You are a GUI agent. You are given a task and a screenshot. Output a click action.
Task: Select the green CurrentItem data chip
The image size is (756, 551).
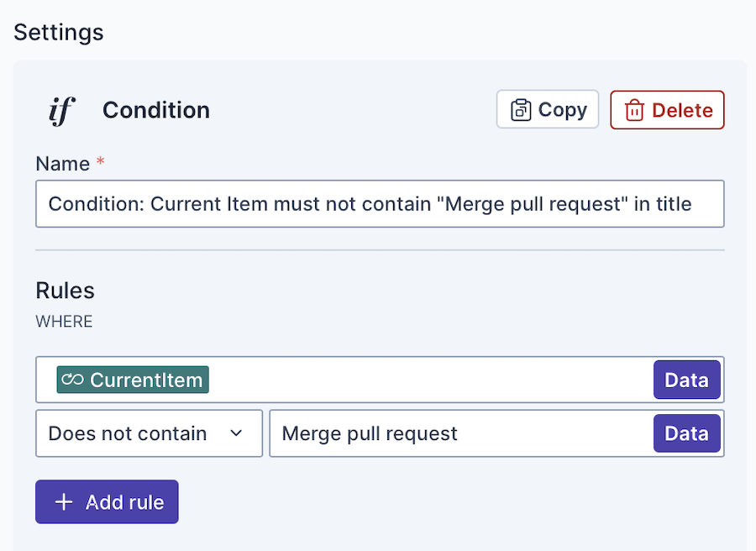click(x=133, y=380)
